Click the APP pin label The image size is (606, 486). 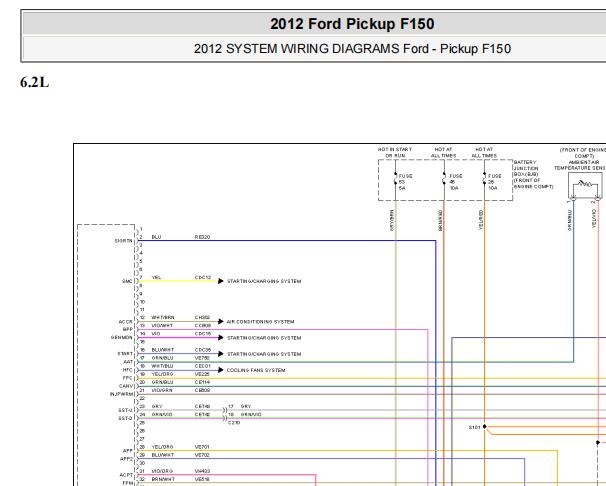(128, 451)
